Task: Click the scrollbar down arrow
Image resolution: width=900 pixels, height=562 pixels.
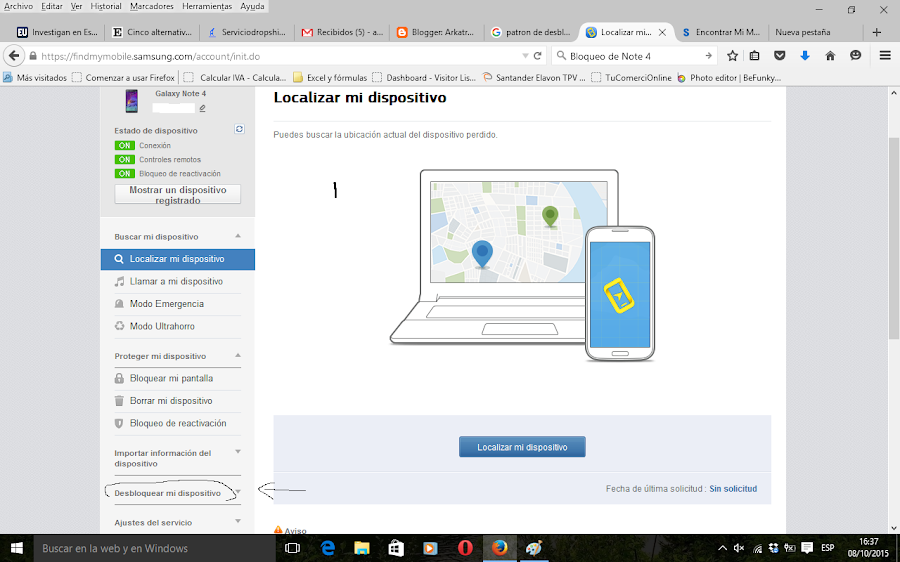Action: tap(894, 528)
